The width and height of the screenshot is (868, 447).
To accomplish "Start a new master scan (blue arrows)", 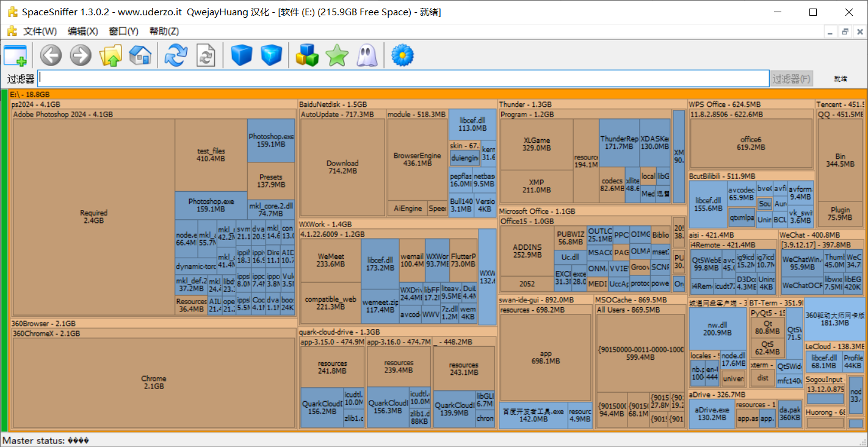I will pos(176,56).
